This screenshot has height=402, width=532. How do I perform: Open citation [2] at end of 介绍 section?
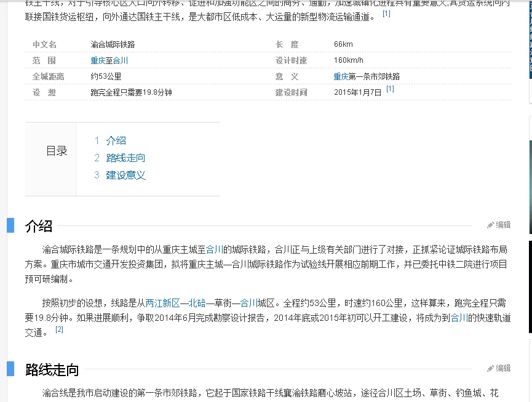pyautogui.click(x=60, y=329)
